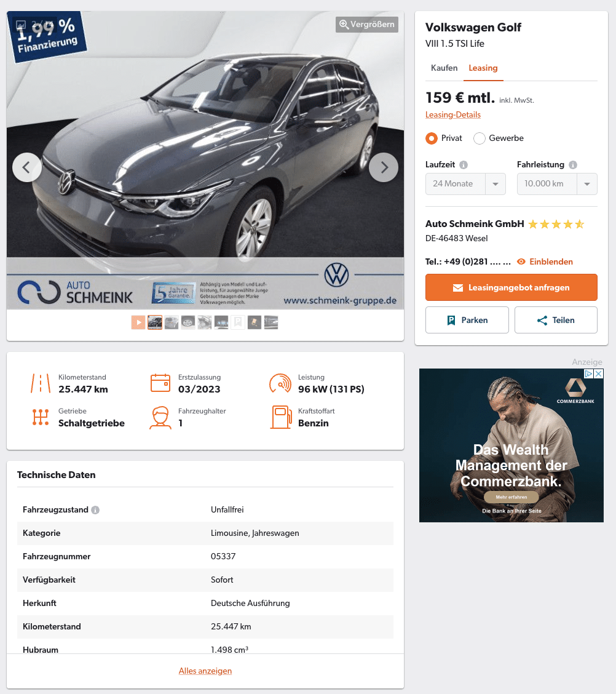616x694 pixels.
Task: Switch to the Kaufen tab
Action: coord(444,68)
